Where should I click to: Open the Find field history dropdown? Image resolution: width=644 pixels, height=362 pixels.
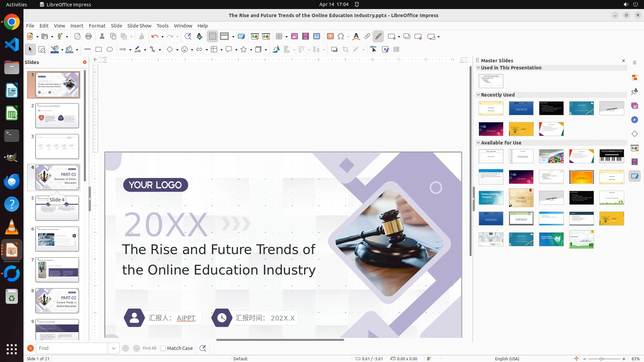[114, 348]
